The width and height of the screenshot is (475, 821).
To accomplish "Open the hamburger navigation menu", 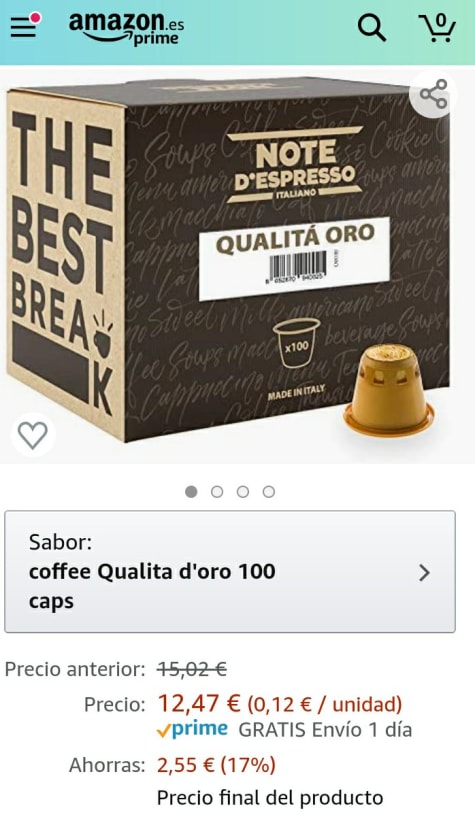I will 24,28.
